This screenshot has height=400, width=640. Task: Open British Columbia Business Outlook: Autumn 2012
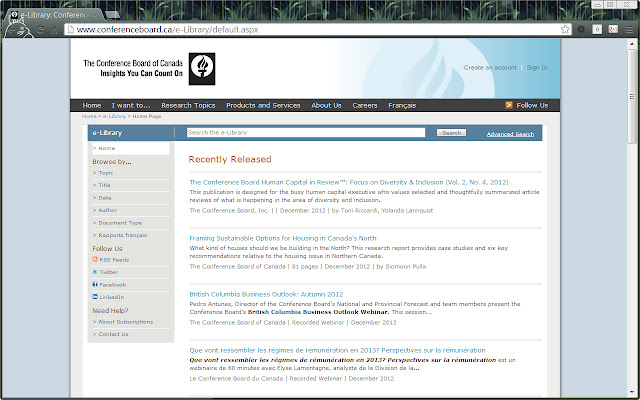266,294
